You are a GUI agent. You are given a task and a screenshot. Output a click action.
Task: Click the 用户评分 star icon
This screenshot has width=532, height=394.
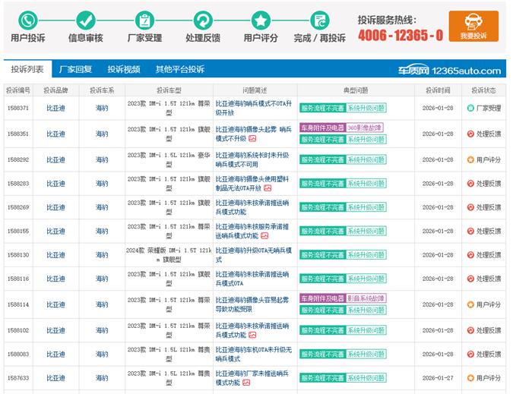point(261,20)
